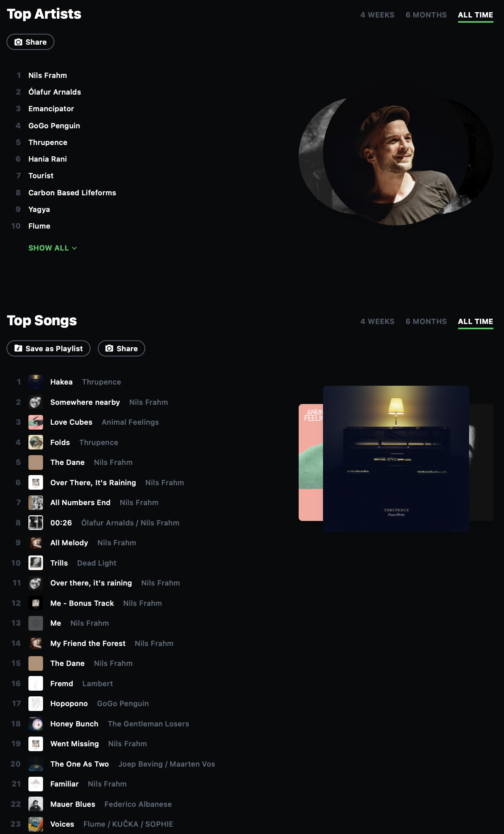Open the artist link Animal Feelings
This screenshot has height=834, width=504.
(x=130, y=422)
